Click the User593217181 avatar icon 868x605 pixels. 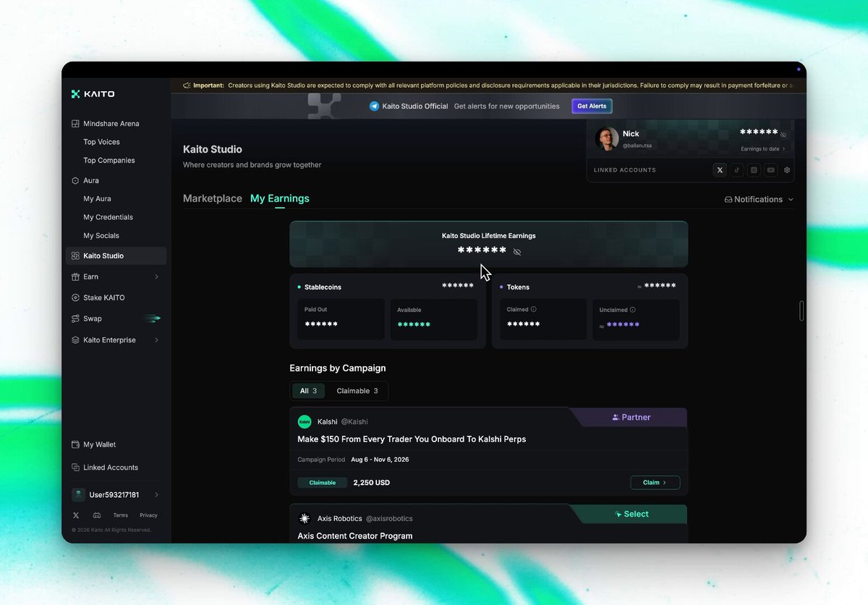click(x=79, y=494)
